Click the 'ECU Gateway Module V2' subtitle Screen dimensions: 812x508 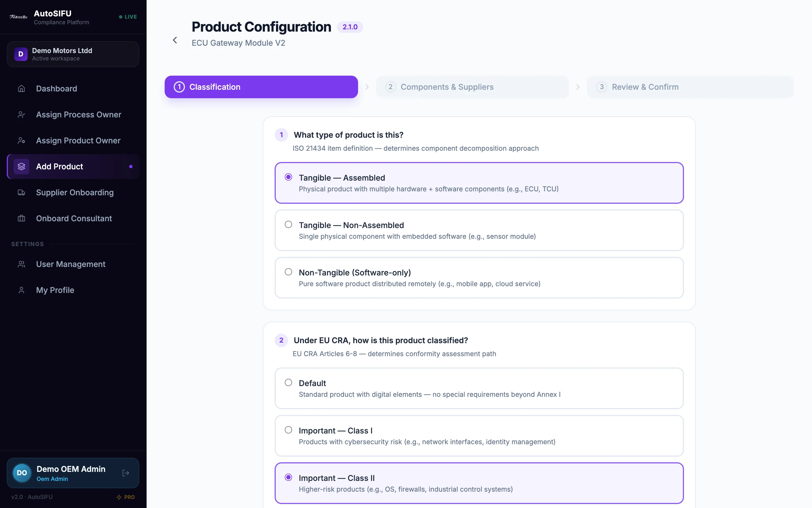pyautogui.click(x=238, y=43)
